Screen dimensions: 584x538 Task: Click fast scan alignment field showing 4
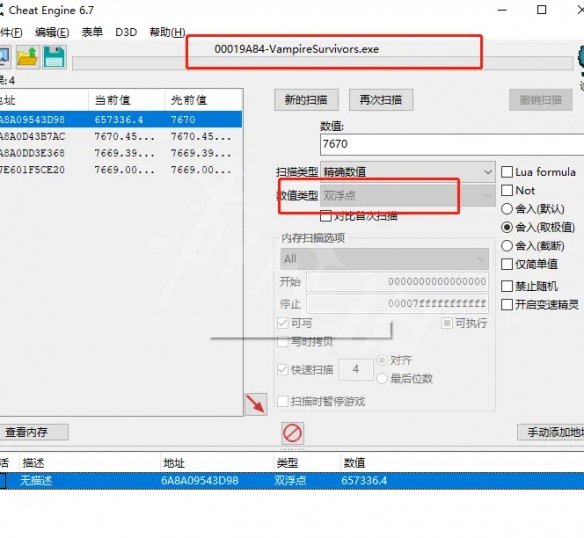[x=356, y=370]
